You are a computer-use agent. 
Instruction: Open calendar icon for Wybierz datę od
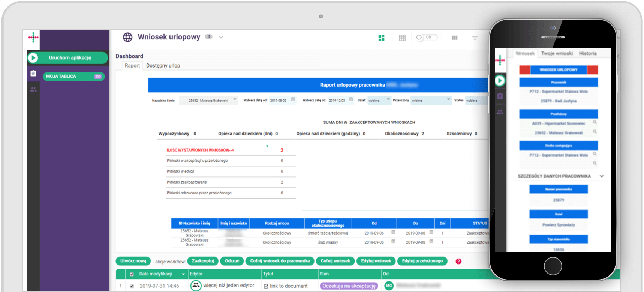293,99
